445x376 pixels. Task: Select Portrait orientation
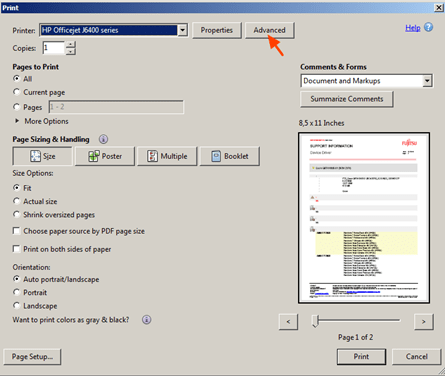tap(16, 292)
